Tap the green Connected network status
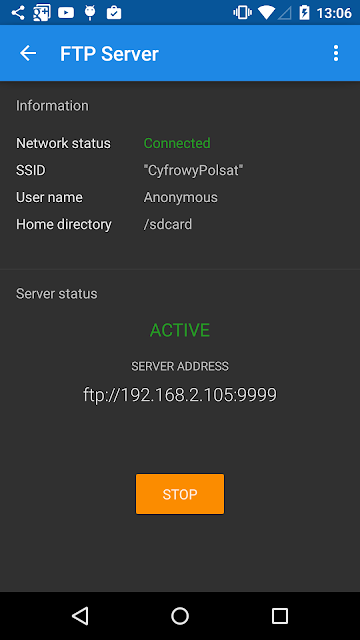Screen dimensions: 360x640 coord(177,143)
